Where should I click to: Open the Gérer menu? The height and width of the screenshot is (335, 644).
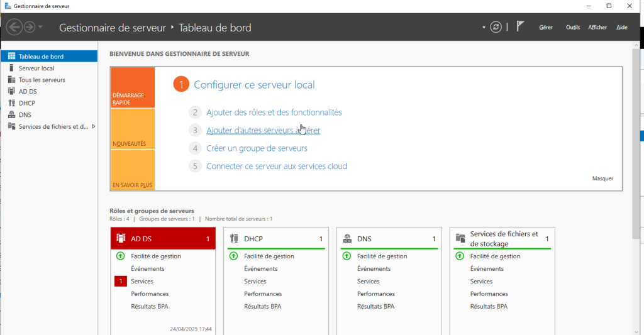tap(546, 28)
